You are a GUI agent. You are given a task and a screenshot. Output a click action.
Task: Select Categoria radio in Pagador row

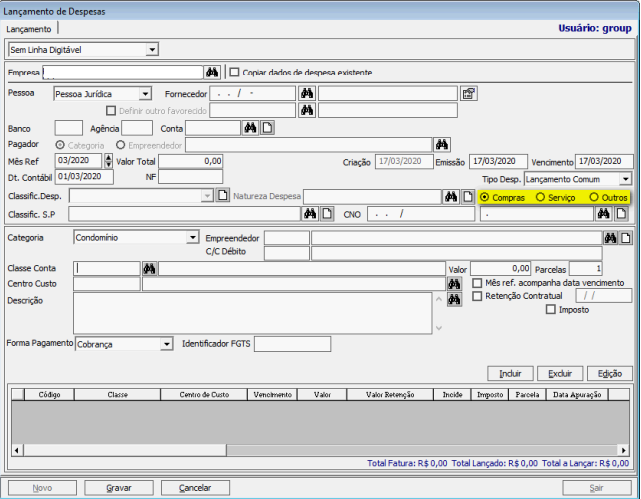pos(60,145)
